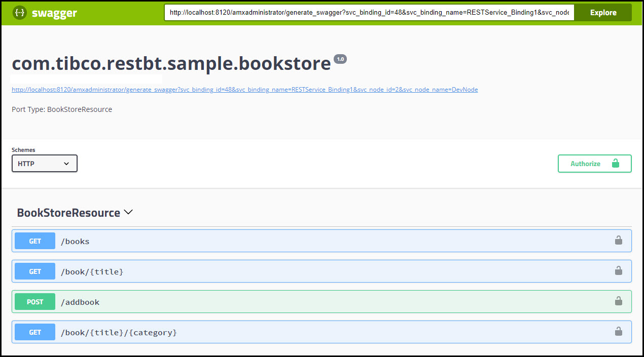Click the green POST method badge
This screenshot has height=357, width=644.
[35, 302]
